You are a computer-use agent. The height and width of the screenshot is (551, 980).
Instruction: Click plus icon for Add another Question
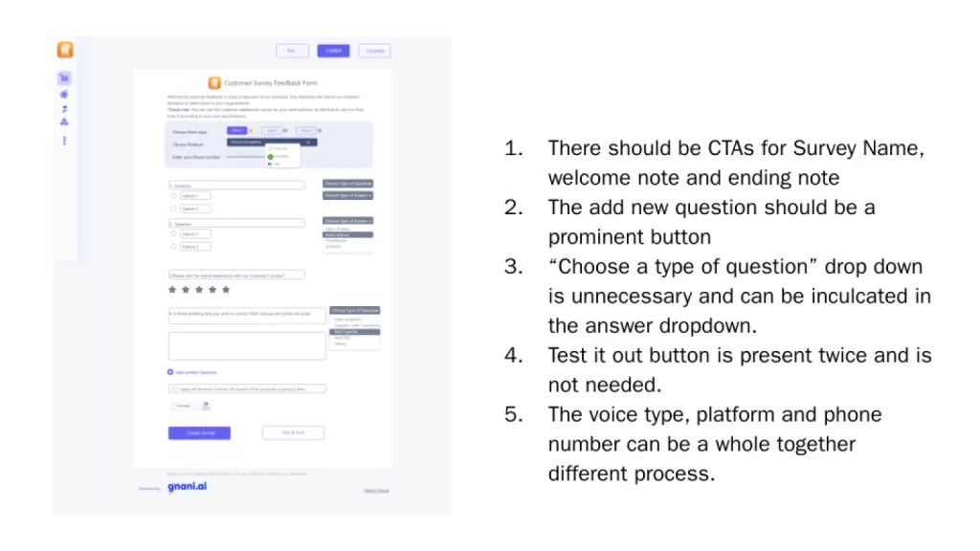(170, 372)
